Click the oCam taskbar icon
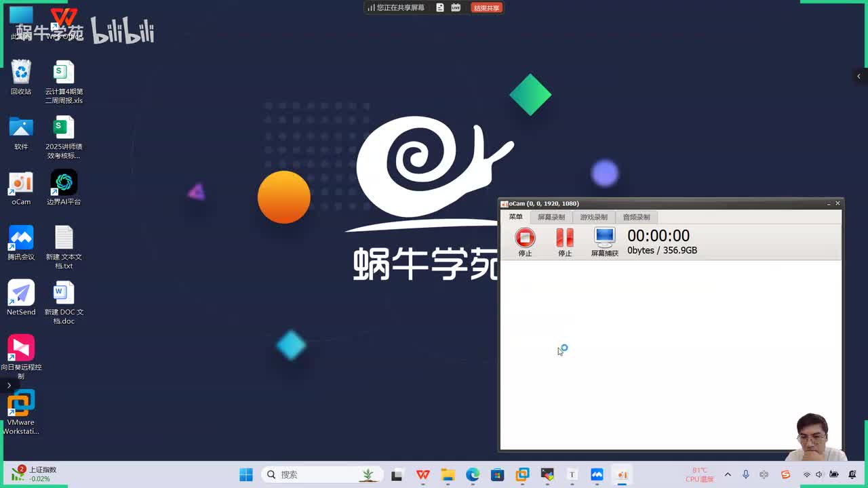 click(622, 474)
